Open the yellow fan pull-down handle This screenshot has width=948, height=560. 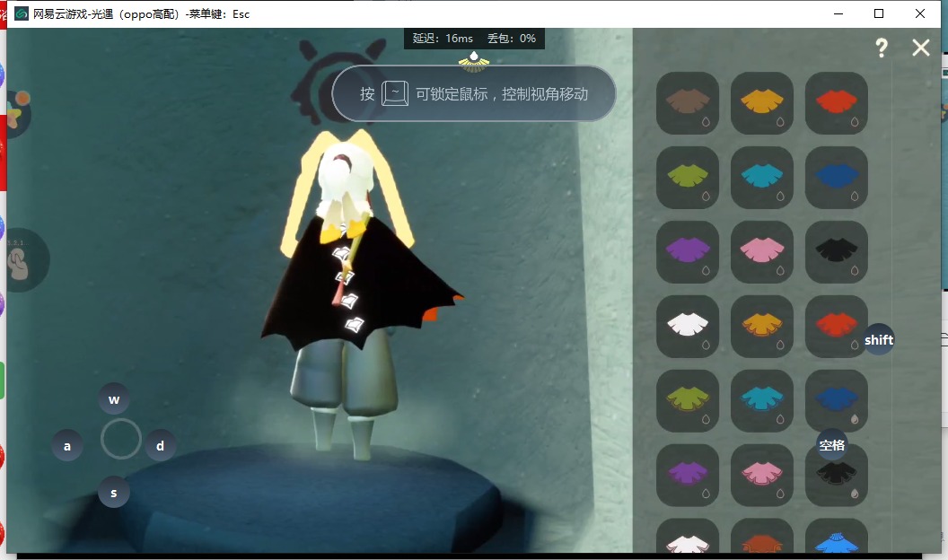coord(474,60)
